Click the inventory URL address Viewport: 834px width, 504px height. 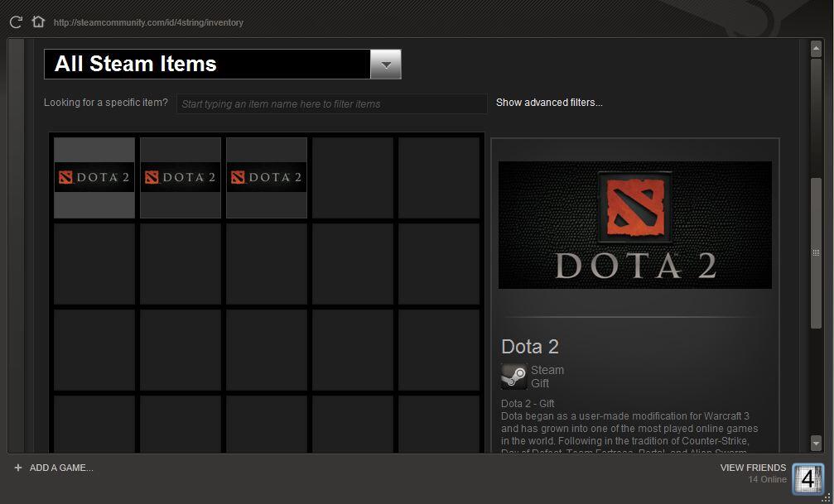pos(148,22)
